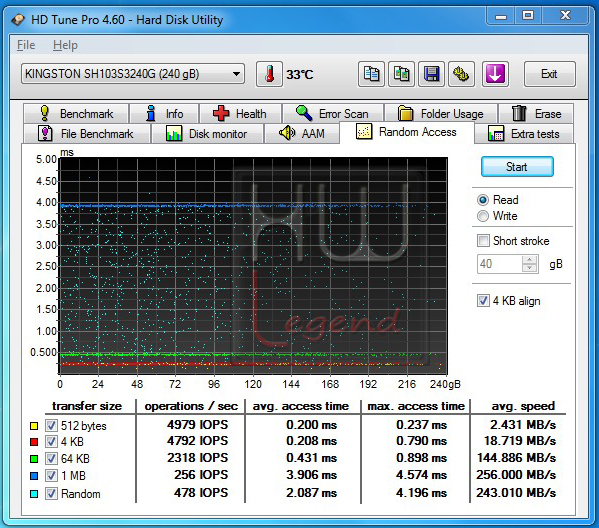Expand the KINGSTON drive selection dropdown
The image size is (599, 528).
pos(236,74)
